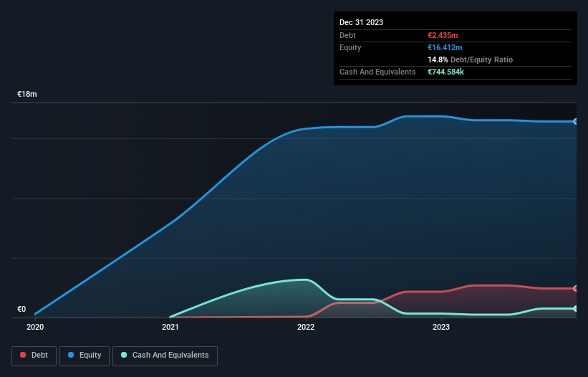Screen dimensions: 588x377
Task: Select the Debt end-point marker on chart
Action: (x=576, y=288)
